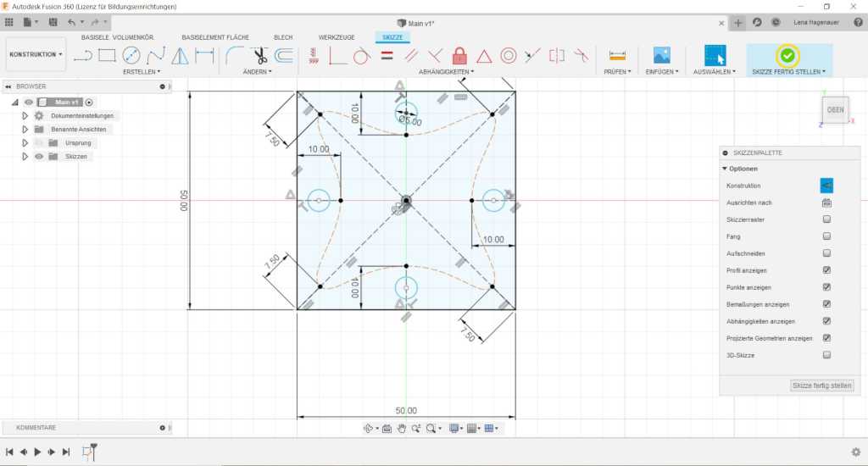The height and width of the screenshot is (466, 868).
Task: Enable the 3D-Skizze checkbox
Action: [x=826, y=355]
